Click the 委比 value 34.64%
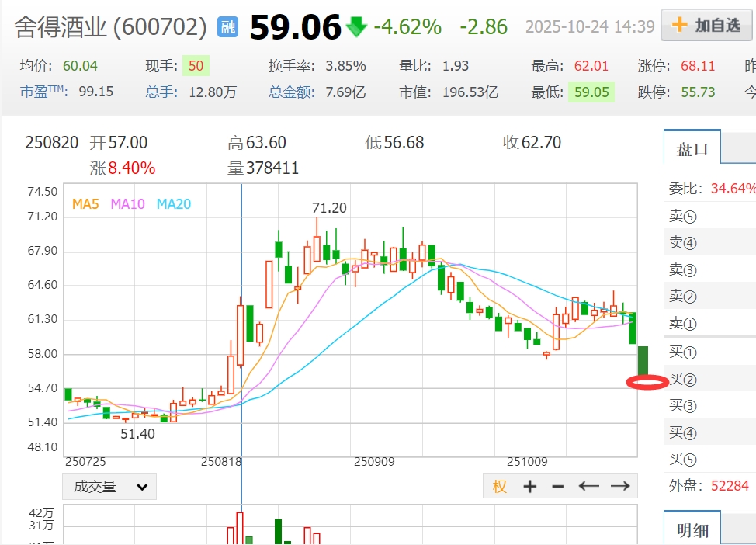756x545 pixels. point(733,188)
